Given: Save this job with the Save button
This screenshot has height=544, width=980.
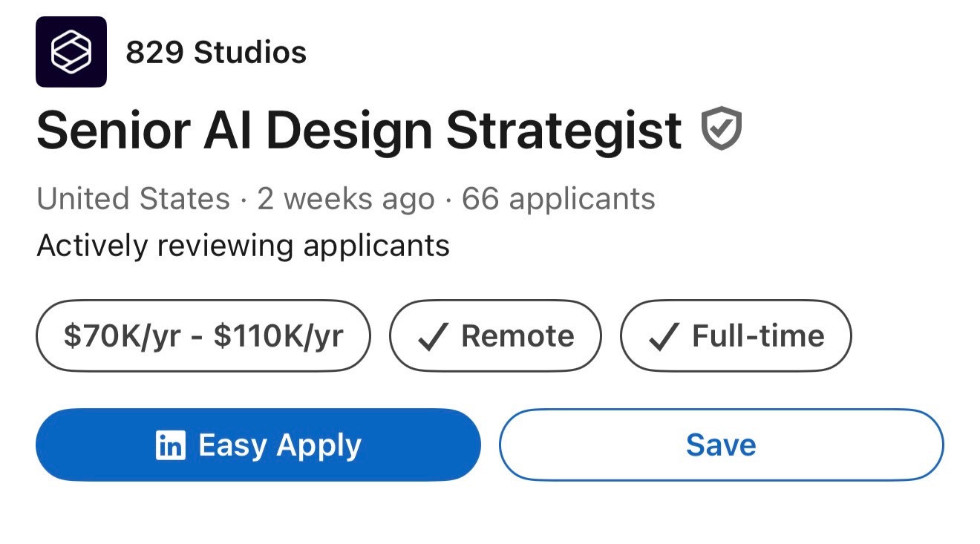Looking at the screenshot, I should [x=721, y=445].
